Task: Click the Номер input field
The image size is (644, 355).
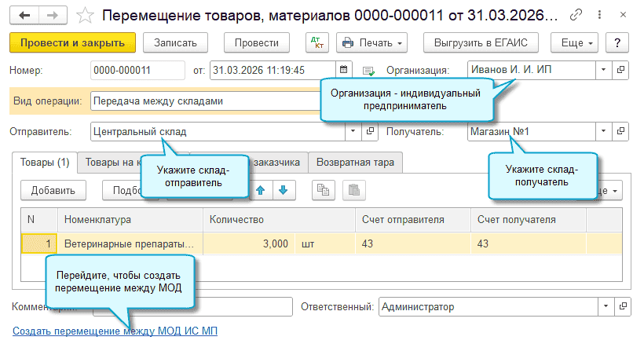Action: (x=137, y=70)
